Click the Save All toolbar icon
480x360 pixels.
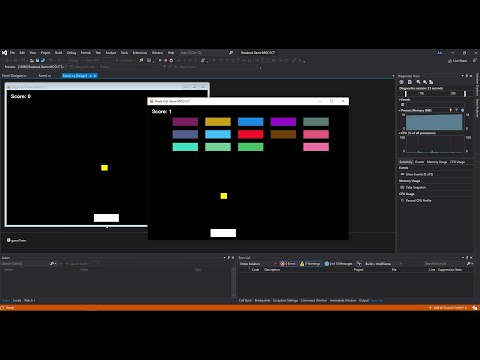click(x=43, y=61)
